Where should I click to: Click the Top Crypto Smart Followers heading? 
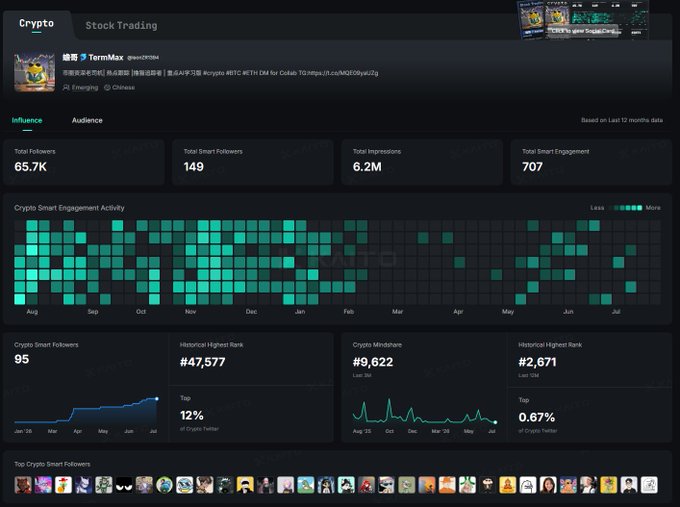pos(52,464)
